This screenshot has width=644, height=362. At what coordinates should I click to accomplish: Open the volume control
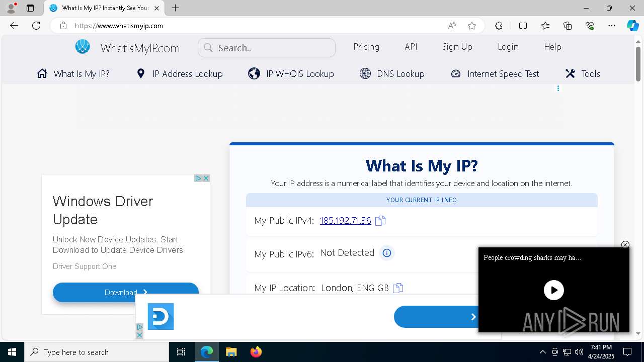579,352
